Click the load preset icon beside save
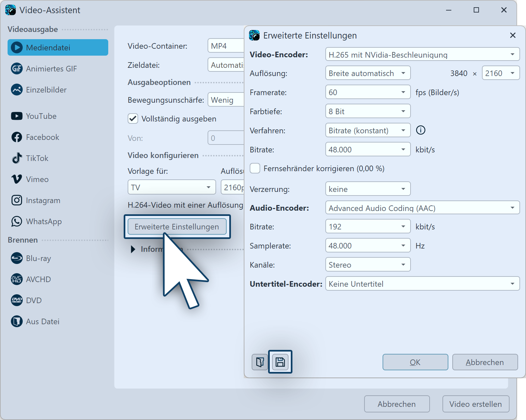Viewport: 526px width, 420px height. tap(260, 362)
